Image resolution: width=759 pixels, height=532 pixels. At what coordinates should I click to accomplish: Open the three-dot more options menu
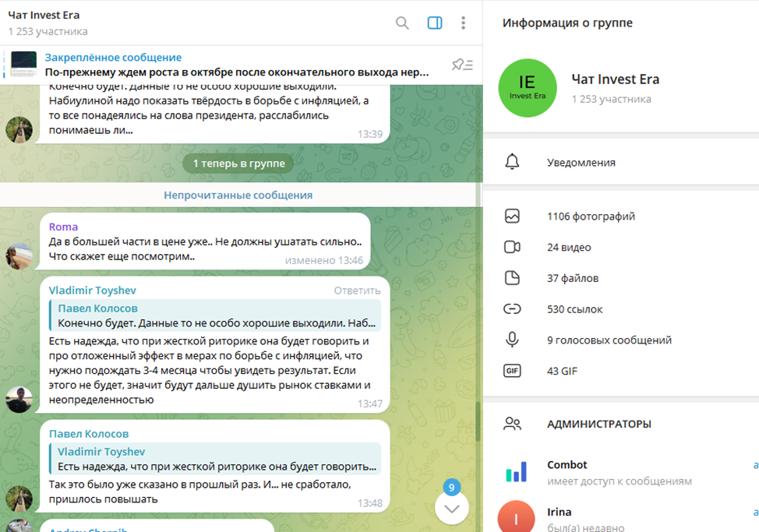tap(463, 23)
